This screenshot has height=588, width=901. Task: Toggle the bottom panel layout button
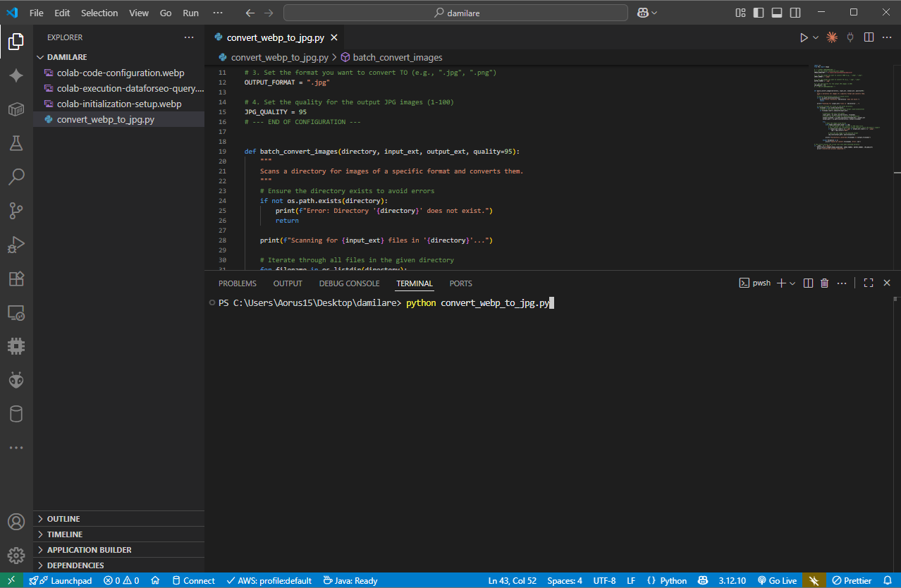click(x=777, y=13)
